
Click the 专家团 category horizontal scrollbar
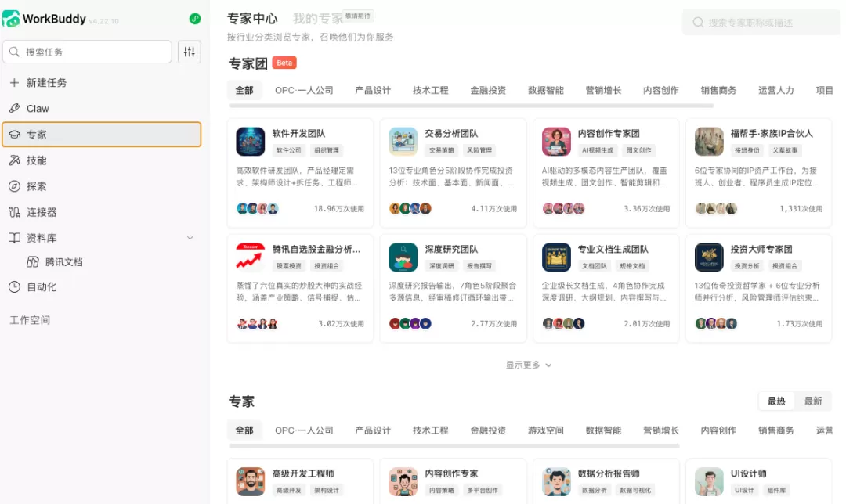472,106
